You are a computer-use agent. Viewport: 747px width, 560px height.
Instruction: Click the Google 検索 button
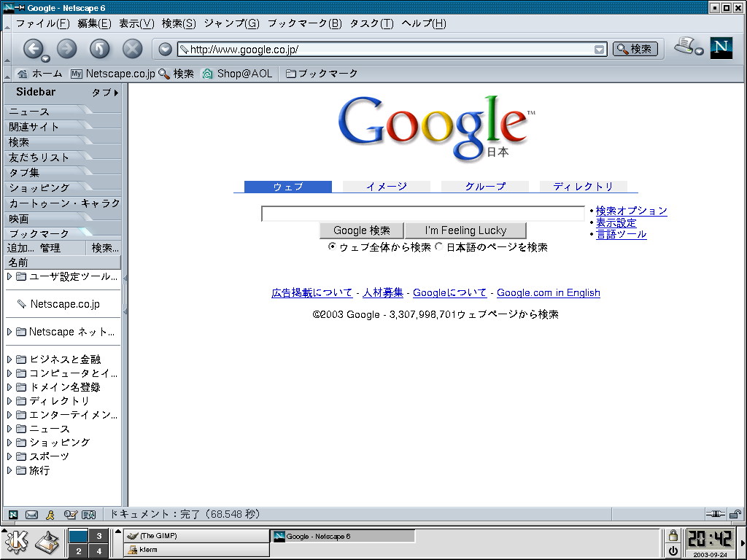[x=362, y=230]
